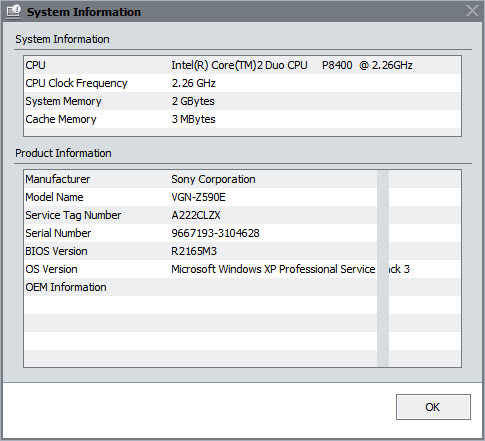Click the System Information title bar icon

click(x=14, y=12)
